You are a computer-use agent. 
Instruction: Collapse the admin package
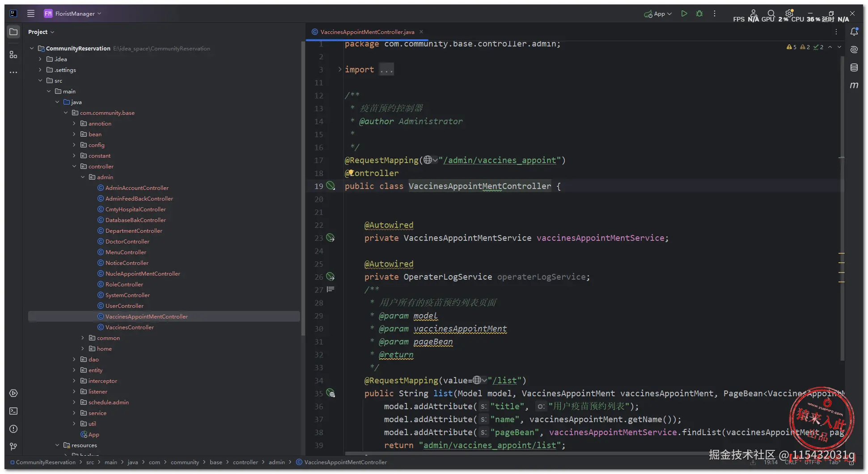(x=83, y=177)
